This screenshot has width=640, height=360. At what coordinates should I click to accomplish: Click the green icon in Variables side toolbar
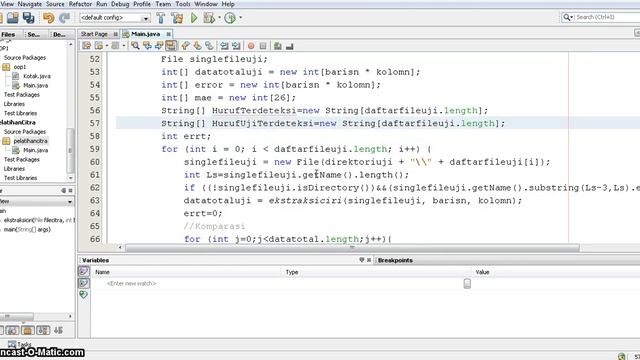pyautogui.click(x=84, y=294)
